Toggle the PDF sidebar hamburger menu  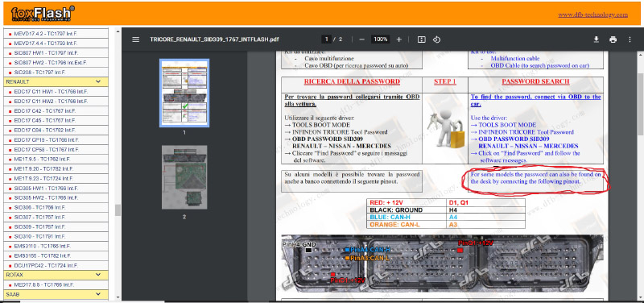click(x=136, y=39)
